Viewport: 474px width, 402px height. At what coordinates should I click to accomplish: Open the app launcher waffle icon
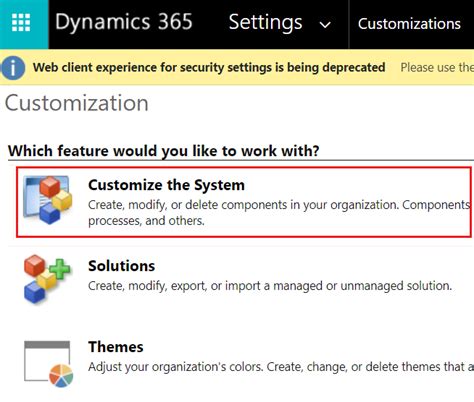click(21, 23)
